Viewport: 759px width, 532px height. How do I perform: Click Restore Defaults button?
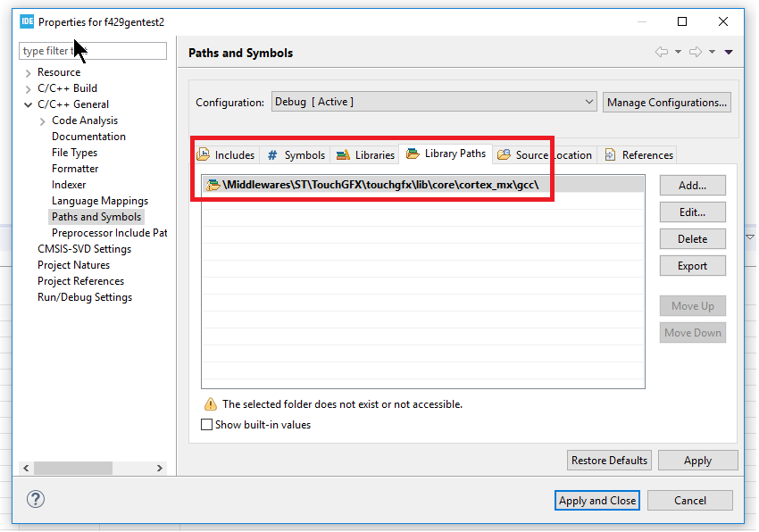(x=609, y=460)
